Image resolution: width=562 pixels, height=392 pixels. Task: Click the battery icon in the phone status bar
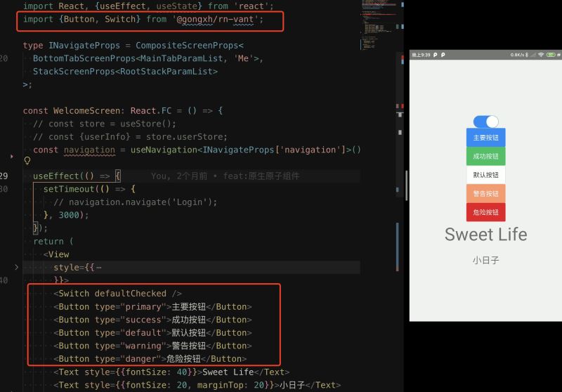pos(551,55)
